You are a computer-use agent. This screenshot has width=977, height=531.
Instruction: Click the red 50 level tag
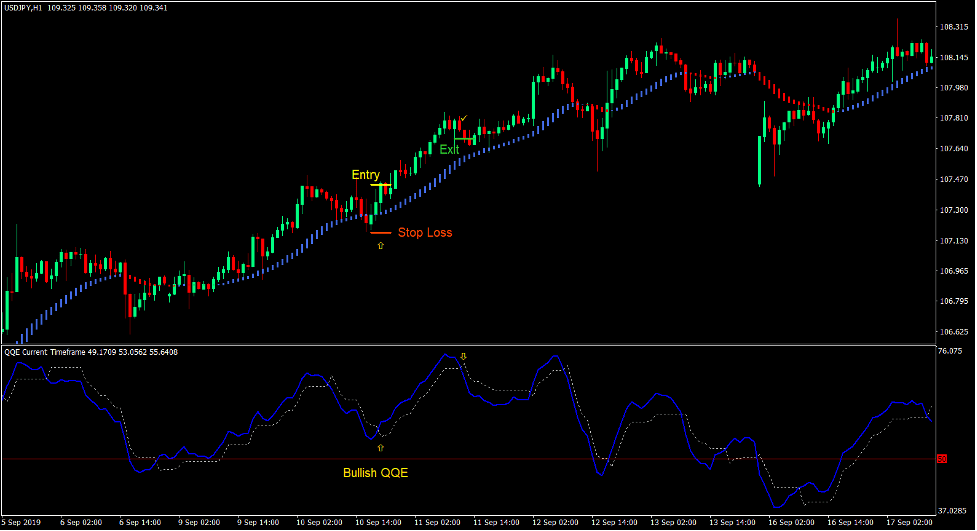point(941,459)
